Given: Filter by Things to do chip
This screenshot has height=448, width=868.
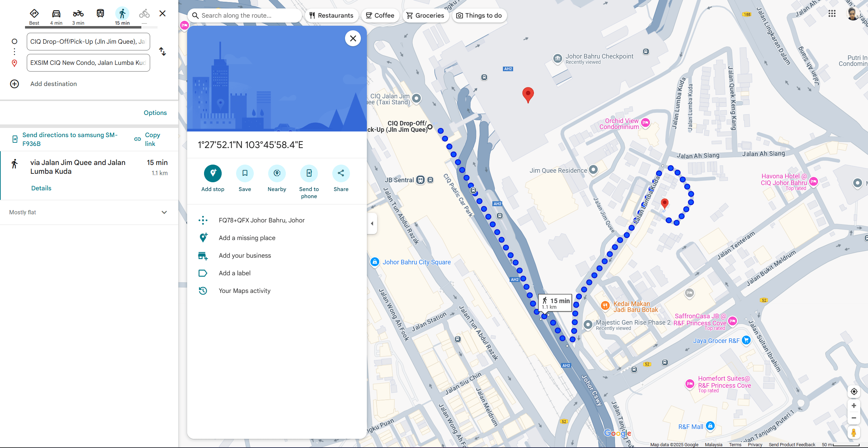Looking at the screenshot, I should [479, 16].
